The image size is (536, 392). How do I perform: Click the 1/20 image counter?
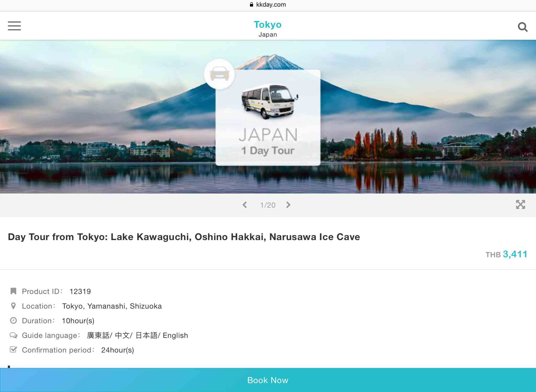[267, 205]
